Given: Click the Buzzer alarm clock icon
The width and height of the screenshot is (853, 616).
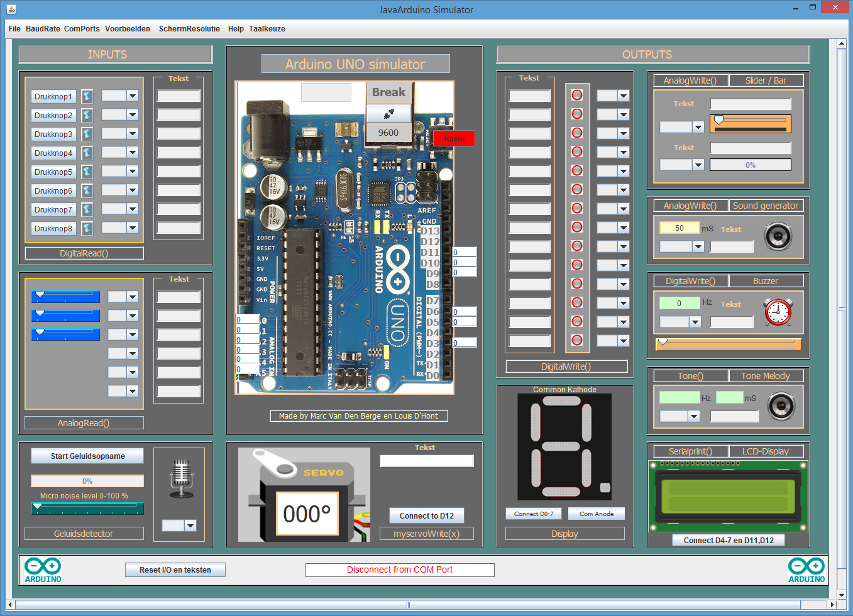Looking at the screenshot, I should 778,312.
